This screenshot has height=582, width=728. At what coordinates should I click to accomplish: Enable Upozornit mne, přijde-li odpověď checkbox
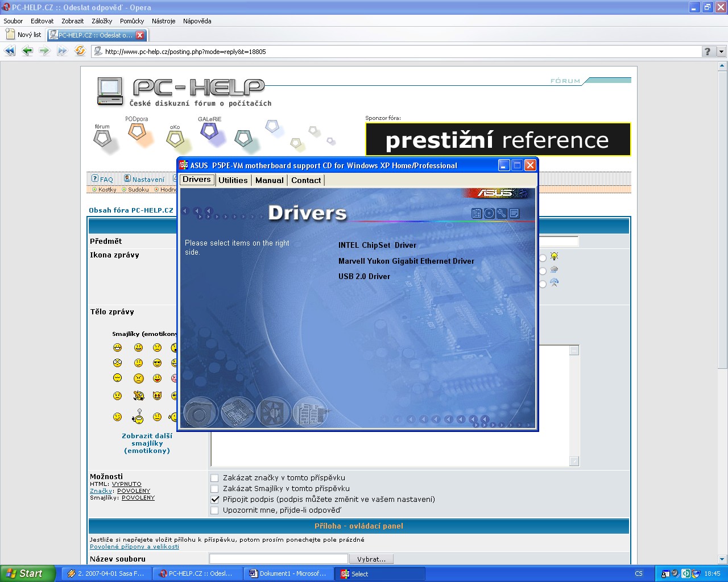click(x=214, y=510)
